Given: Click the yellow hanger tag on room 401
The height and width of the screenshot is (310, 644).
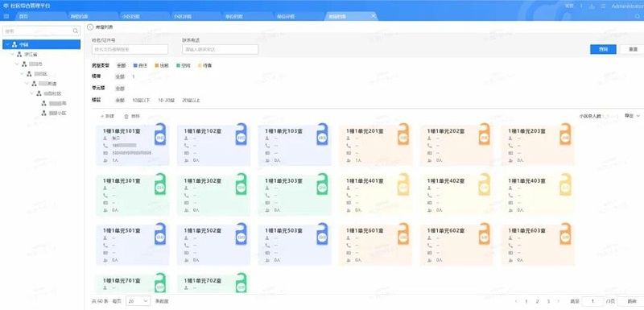Looking at the screenshot, I should click(403, 184).
